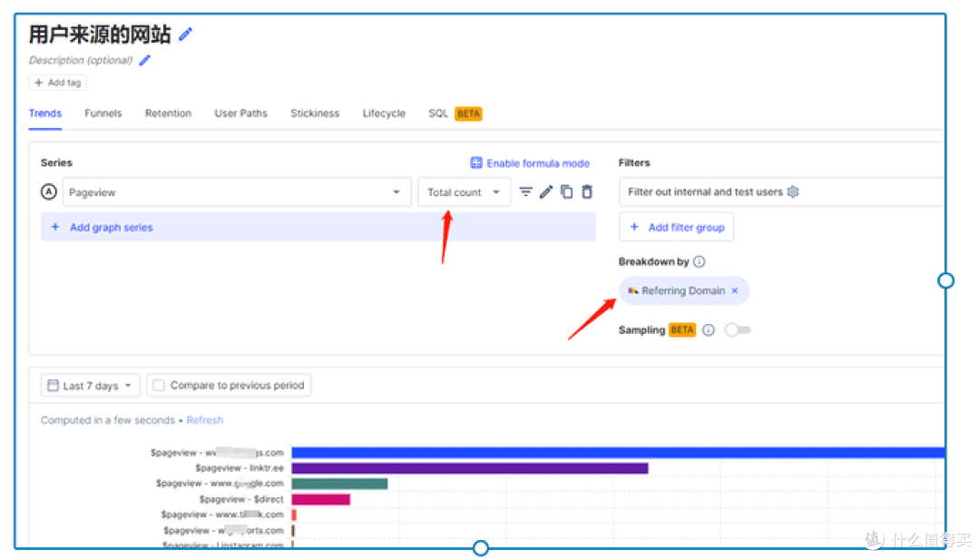The width and height of the screenshot is (980, 560).
Task: Delete series A with the trash icon
Action: point(587,192)
